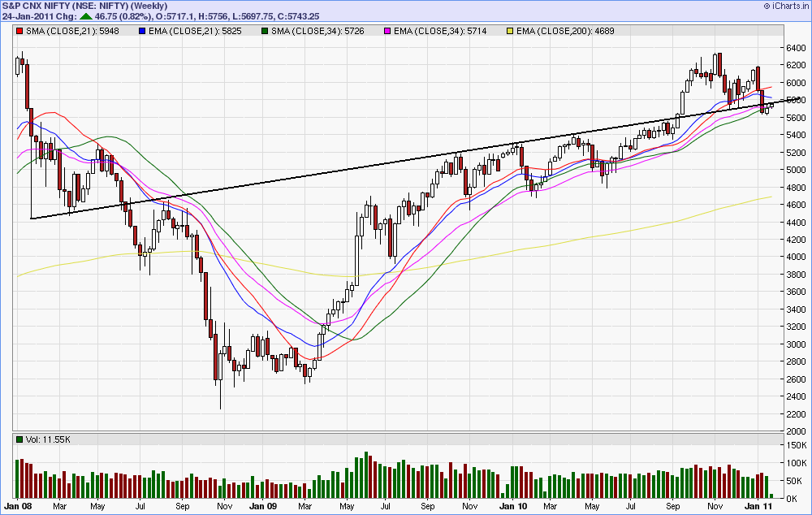Click the 6400 price axis label
The height and width of the screenshot is (515, 812).
point(796,48)
